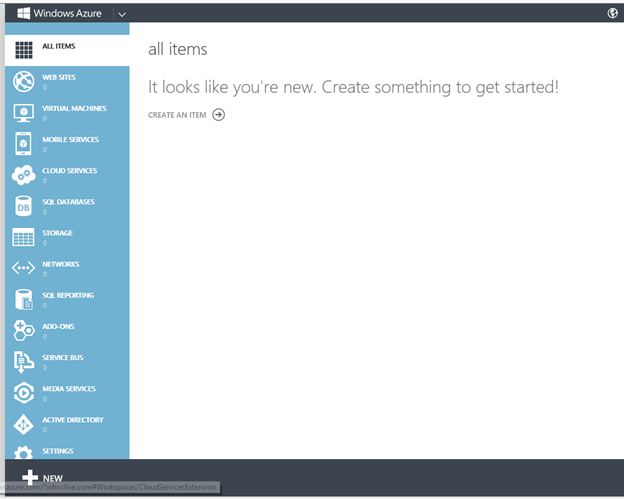Open the Web Sites globe icon
624x499 pixels.
click(23, 81)
